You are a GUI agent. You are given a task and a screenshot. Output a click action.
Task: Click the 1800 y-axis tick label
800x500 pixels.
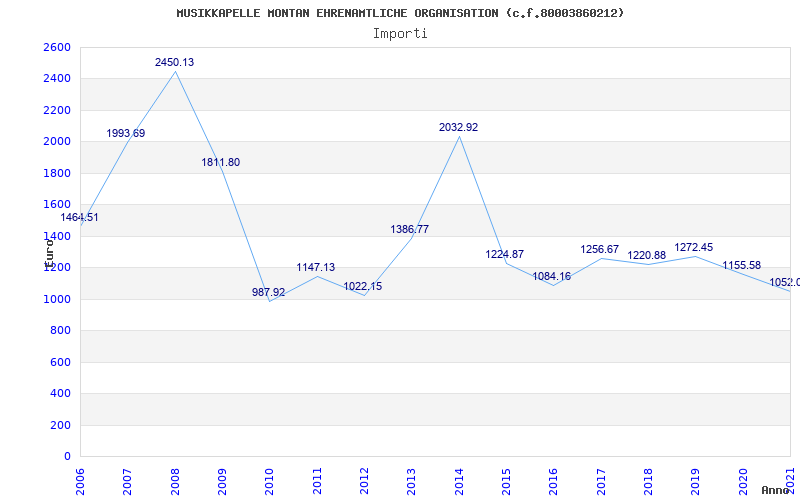57,173
